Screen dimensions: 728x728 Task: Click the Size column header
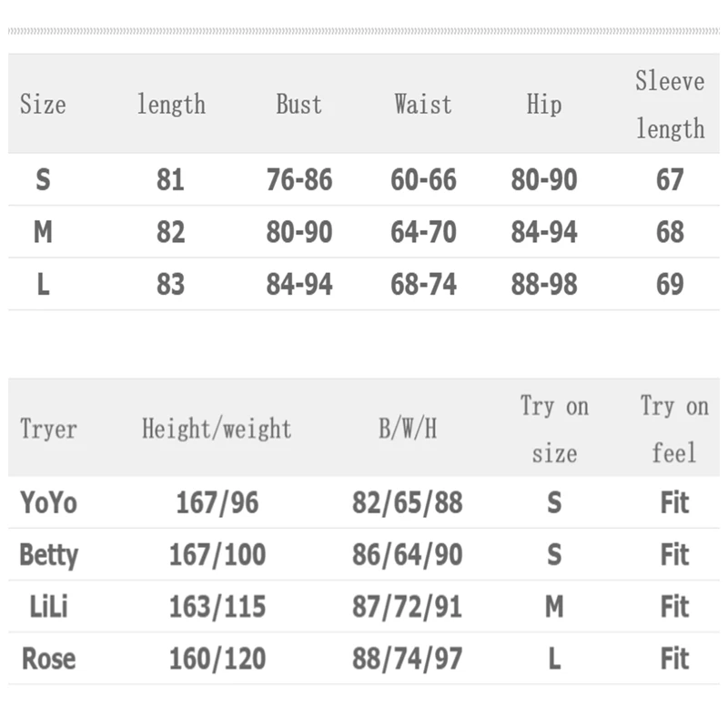[x=43, y=104]
